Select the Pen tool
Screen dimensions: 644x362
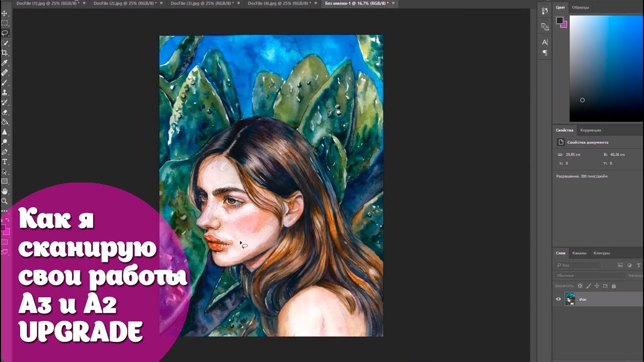[5, 152]
